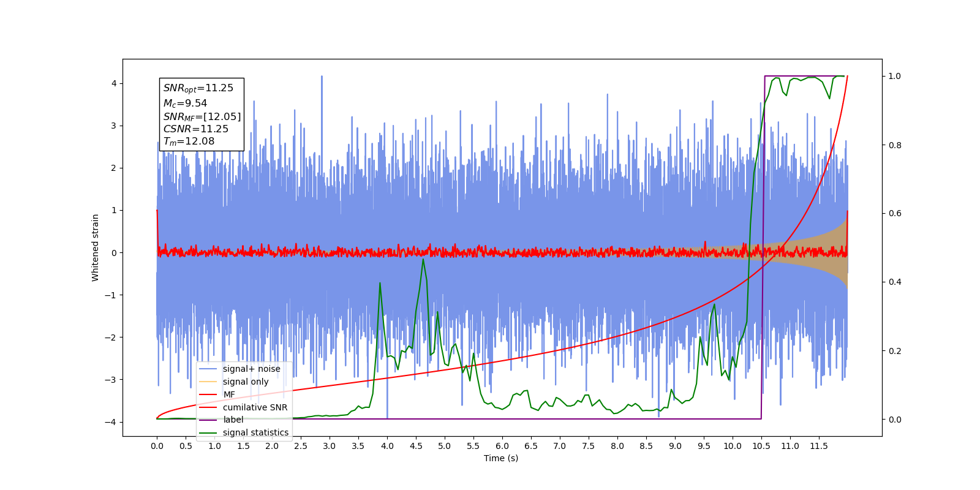This screenshot has height=490, width=980.
Task: Click the 0.4 tick on the right axis
Action: [895, 282]
